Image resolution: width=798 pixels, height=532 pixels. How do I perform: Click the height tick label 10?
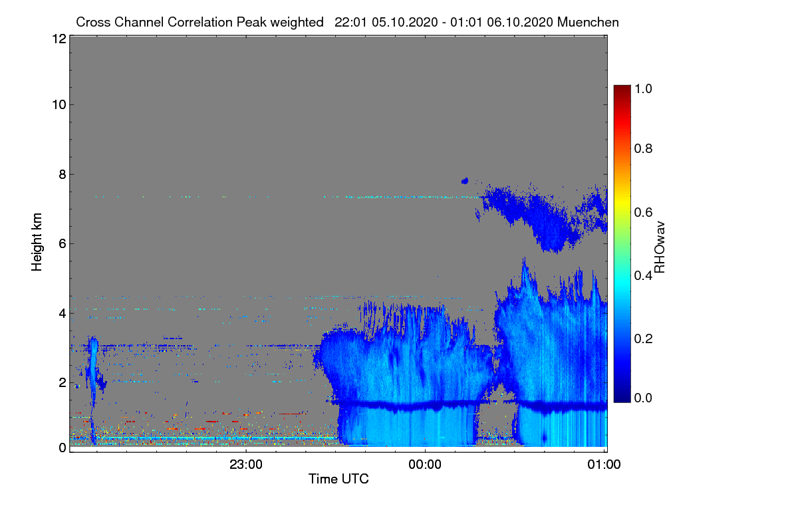[x=59, y=104]
